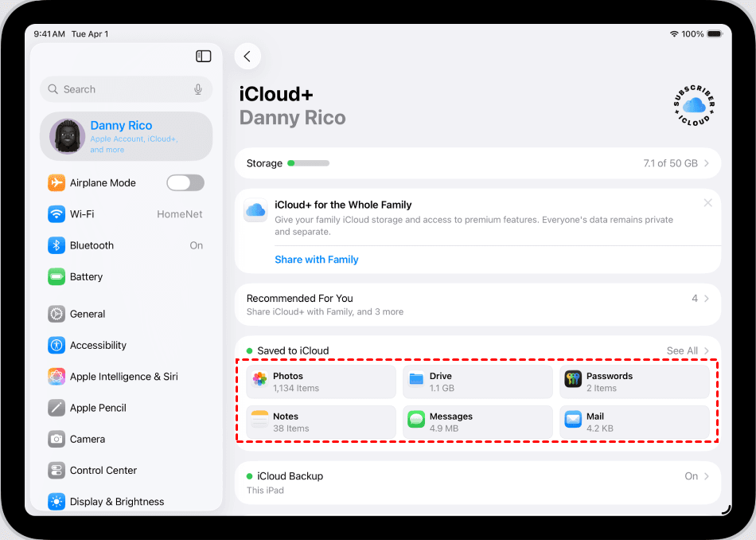Tap the Storage usage bar
Screen dimensions: 756x540
(308, 163)
